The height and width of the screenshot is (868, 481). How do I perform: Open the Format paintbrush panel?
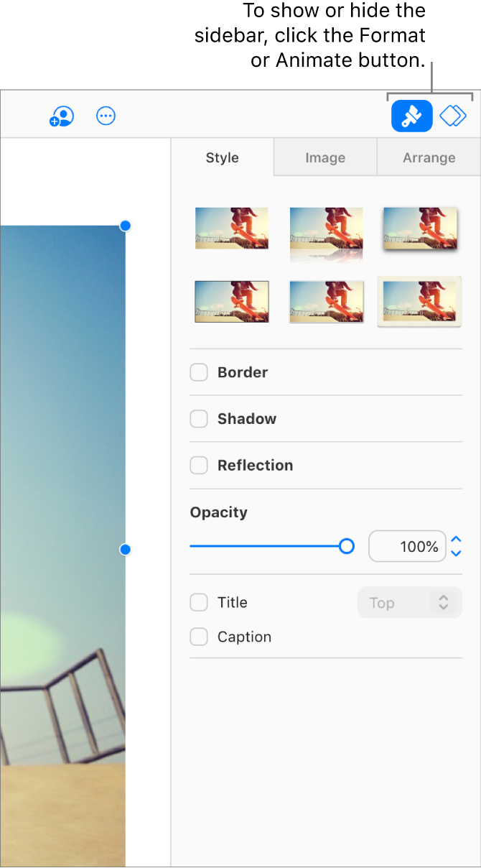point(411,116)
